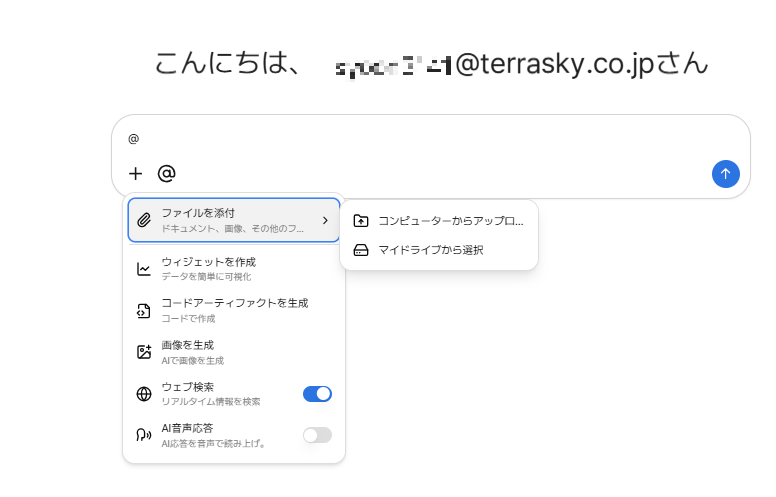Disable the ウェブ検索 toggle
The height and width of the screenshot is (497, 776).
pyautogui.click(x=317, y=394)
